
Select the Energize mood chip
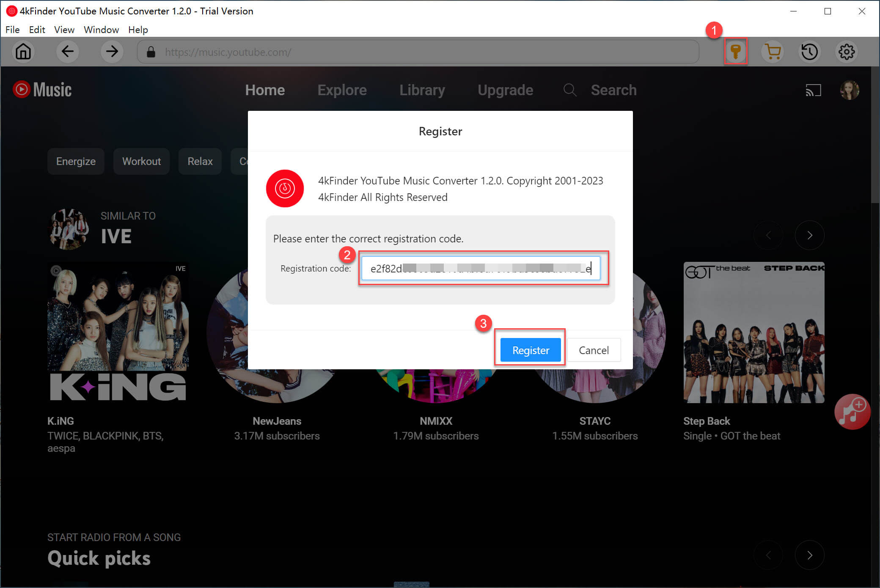(76, 161)
